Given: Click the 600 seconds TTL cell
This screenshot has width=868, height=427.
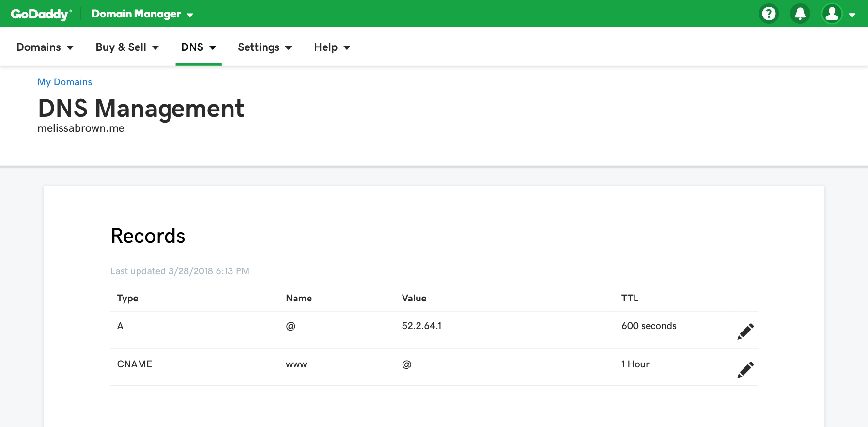Looking at the screenshot, I should click(649, 326).
